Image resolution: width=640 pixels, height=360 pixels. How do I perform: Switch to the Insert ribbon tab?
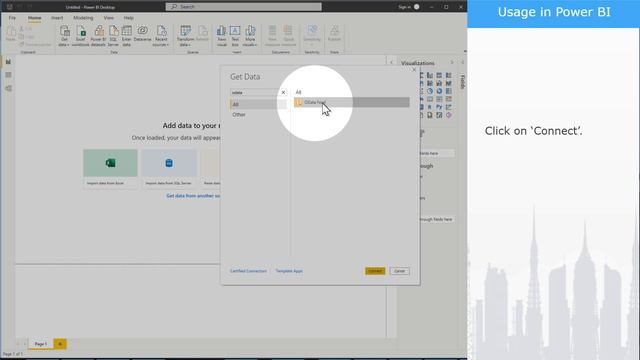(57, 18)
